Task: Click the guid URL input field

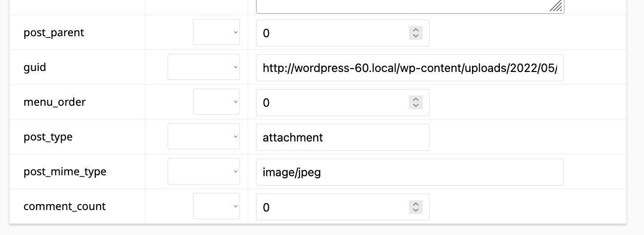Action: coord(409,68)
